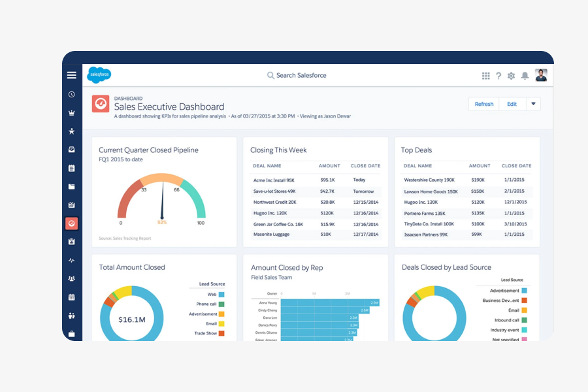Expand the dropdown arrow next to Edit
The width and height of the screenshot is (588, 392).
[x=533, y=104]
